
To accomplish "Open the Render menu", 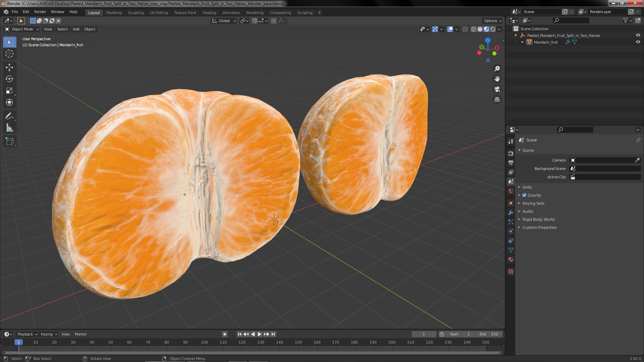I will [x=40, y=12].
